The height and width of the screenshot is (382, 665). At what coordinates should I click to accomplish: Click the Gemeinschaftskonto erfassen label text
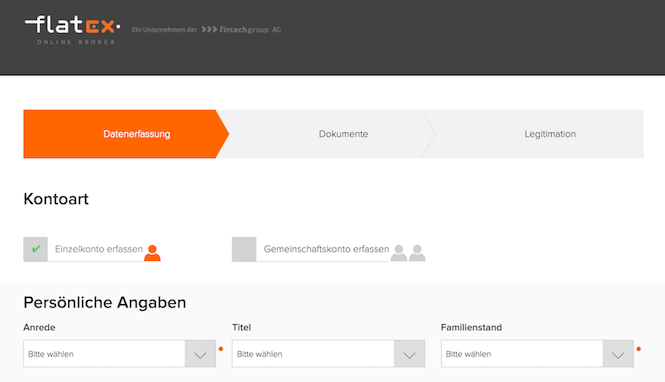click(326, 249)
